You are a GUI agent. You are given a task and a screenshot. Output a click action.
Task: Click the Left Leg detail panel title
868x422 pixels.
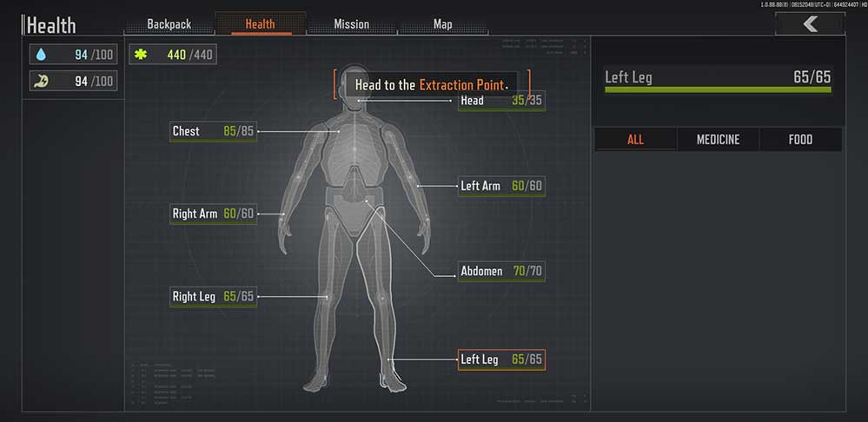pos(628,77)
